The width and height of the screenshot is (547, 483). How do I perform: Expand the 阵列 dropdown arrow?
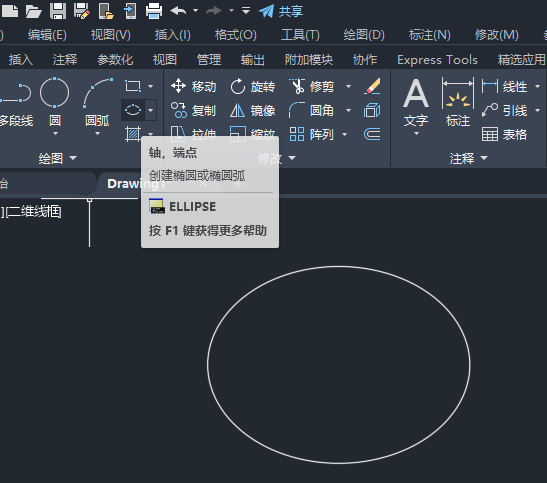345,134
